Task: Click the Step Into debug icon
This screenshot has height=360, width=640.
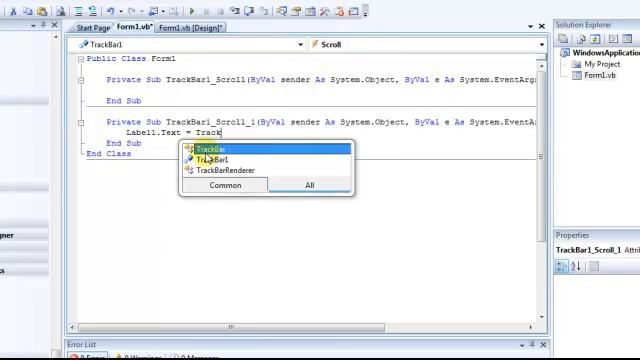Action: (235, 11)
